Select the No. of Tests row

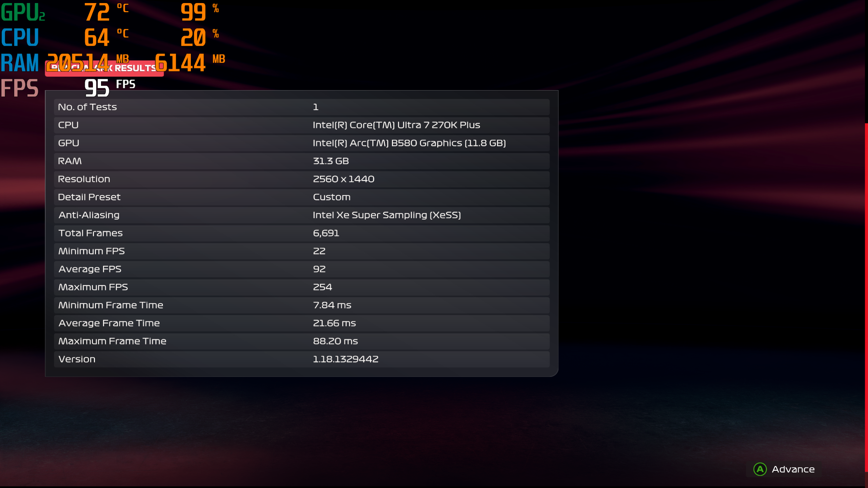(x=301, y=107)
